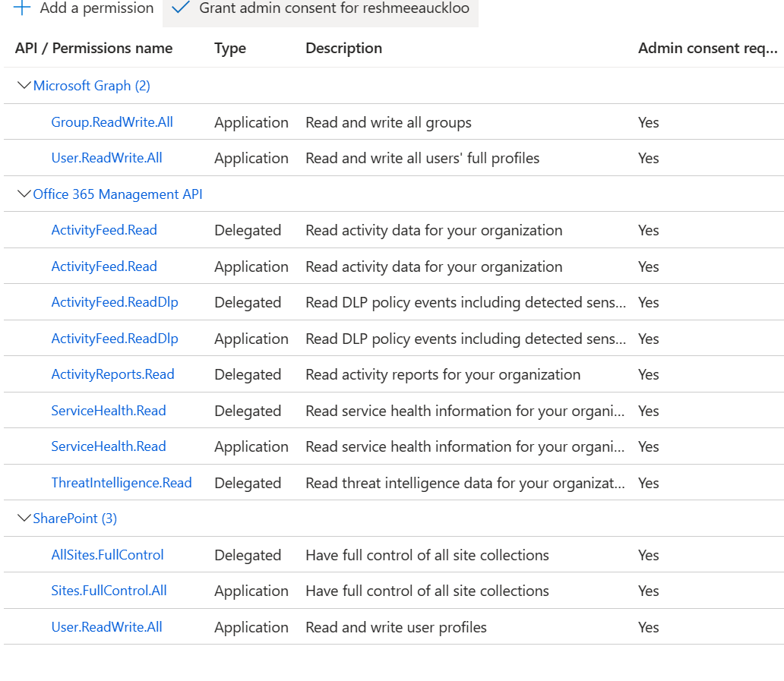Click the API / Permissions name column header

pyautogui.click(x=93, y=48)
